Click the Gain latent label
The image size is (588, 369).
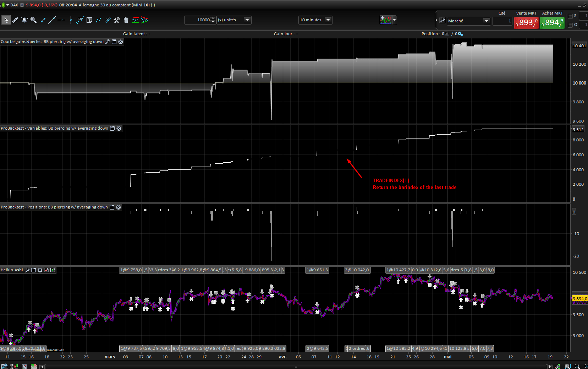tap(137, 34)
